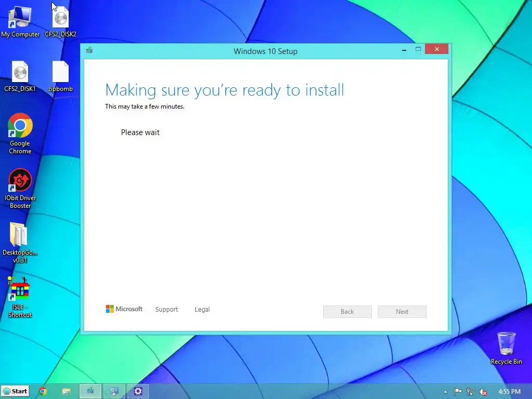Open the Recycle Bin

[506, 348]
